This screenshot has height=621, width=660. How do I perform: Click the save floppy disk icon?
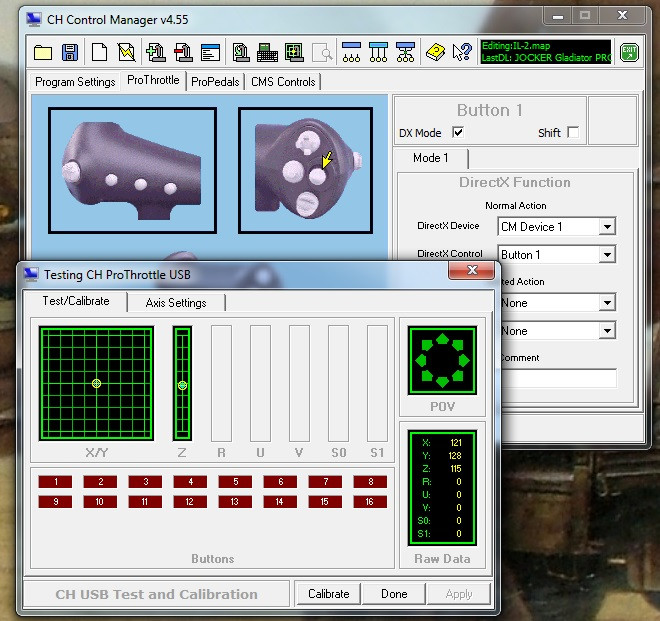pos(70,52)
